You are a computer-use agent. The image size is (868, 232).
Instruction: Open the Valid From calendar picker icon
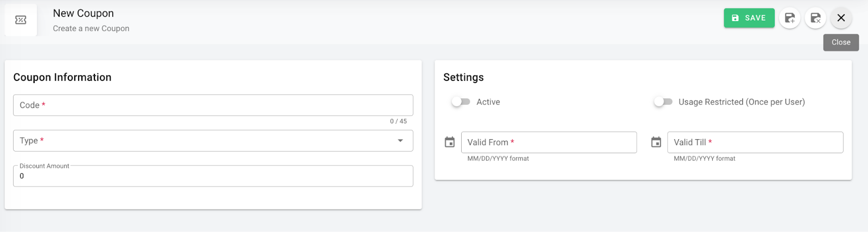[450, 142]
